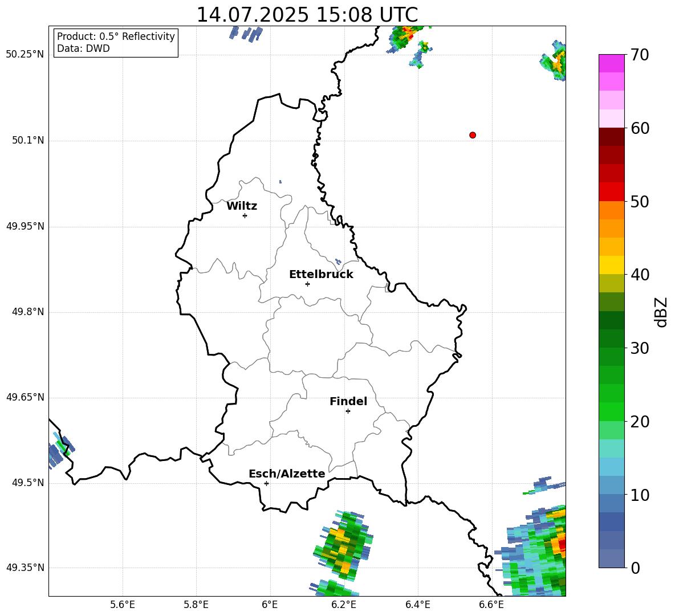Click the 50.25°N latitude label
The height and width of the screenshot is (616, 675).
pos(25,55)
